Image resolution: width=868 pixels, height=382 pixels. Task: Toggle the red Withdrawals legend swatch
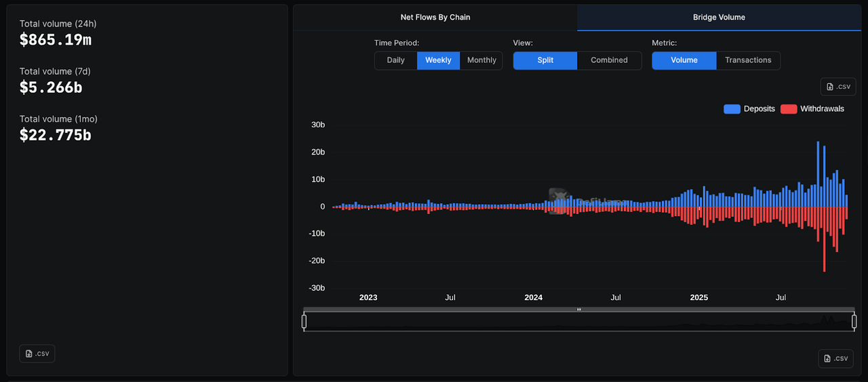pyautogui.click(x=789, y=109)
